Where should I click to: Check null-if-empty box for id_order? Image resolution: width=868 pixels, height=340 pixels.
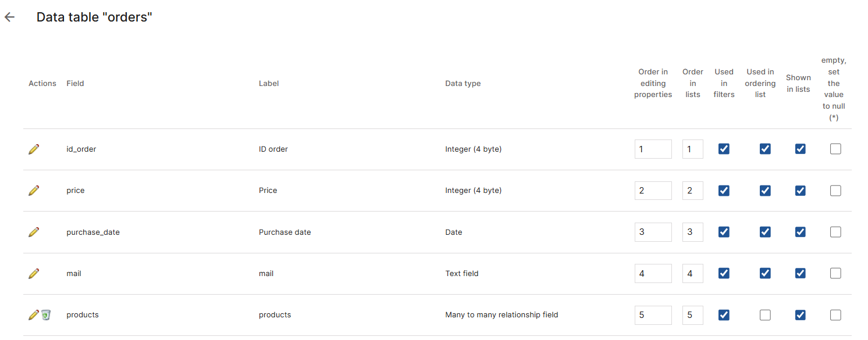835,149
